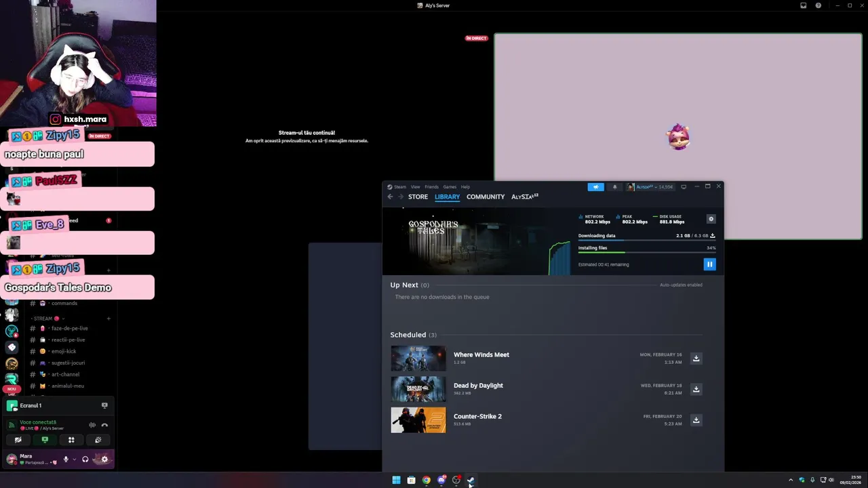Image resolution: width=868 pixels, height=488 pixels.
Task: Pause the Gospodar's Tales download in Steam
Action: pos(709,264)
